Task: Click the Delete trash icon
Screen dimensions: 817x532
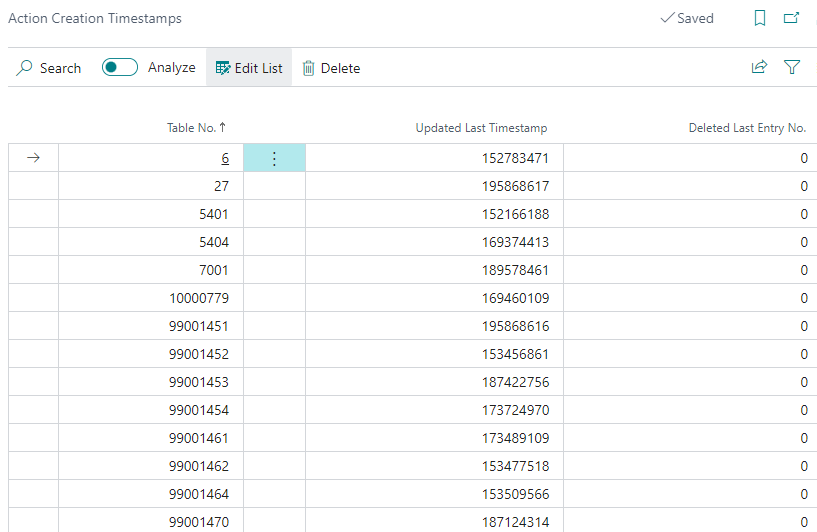Action: tap(309, 68)
